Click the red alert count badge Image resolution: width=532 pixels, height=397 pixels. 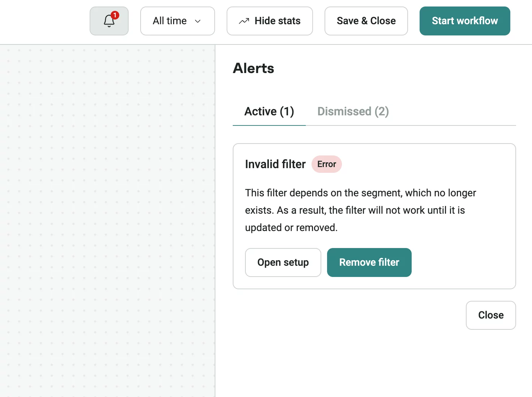[115, 15]
